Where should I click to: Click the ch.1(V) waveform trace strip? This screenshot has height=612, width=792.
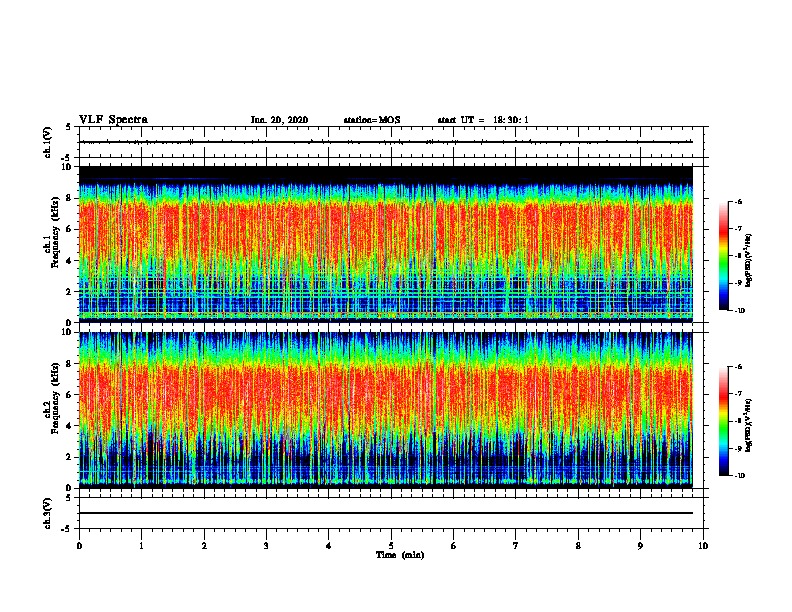(x=386, y=142)
